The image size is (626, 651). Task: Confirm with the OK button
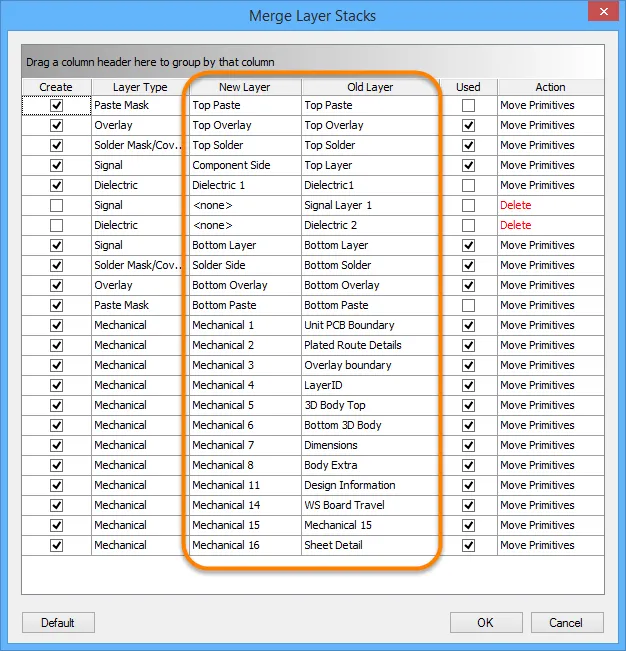(x=486, y=623)
